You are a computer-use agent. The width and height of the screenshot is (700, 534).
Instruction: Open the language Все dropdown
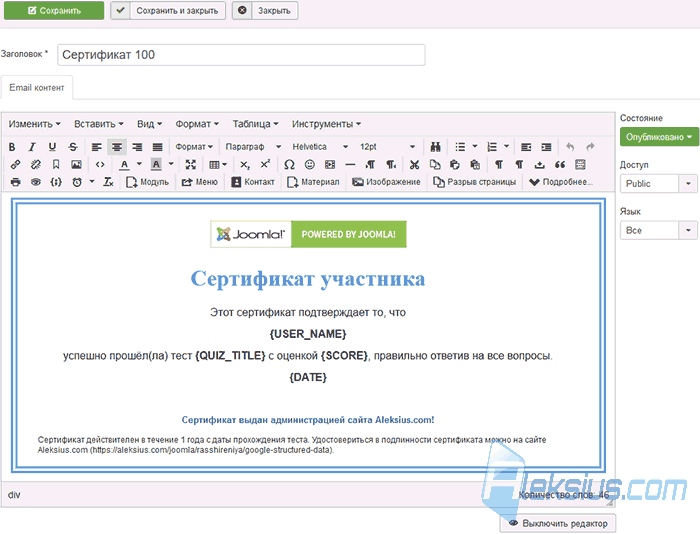pyautogui.click(x=658, y=230)
